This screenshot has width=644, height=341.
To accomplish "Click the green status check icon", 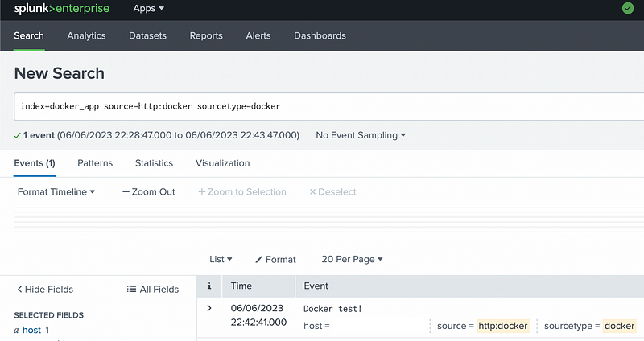I will coord(627,8).
